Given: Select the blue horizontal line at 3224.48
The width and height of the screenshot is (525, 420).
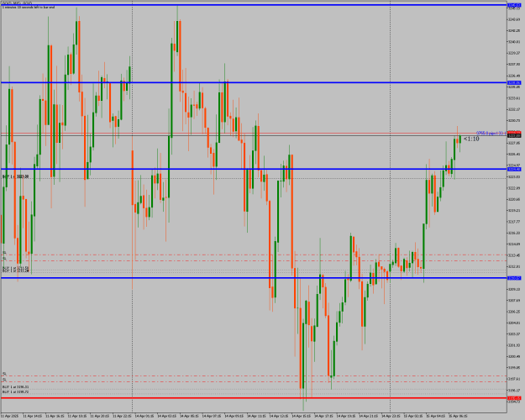Looking at the screenshot, I should tap(254, 169).
